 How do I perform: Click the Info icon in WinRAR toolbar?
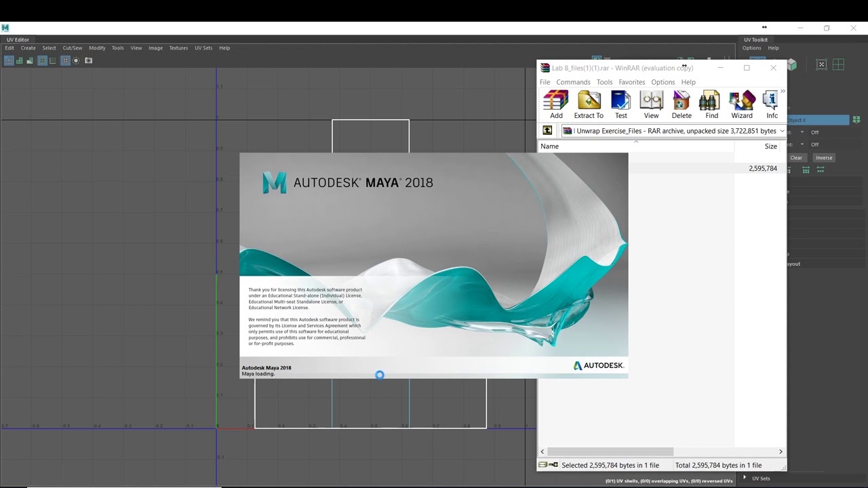tap(771, 104)
